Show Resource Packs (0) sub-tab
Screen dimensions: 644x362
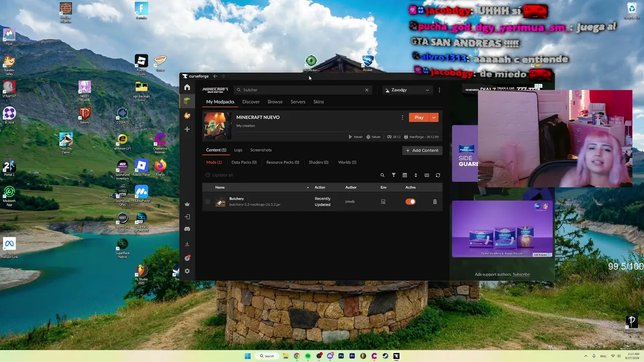point(283,162)
